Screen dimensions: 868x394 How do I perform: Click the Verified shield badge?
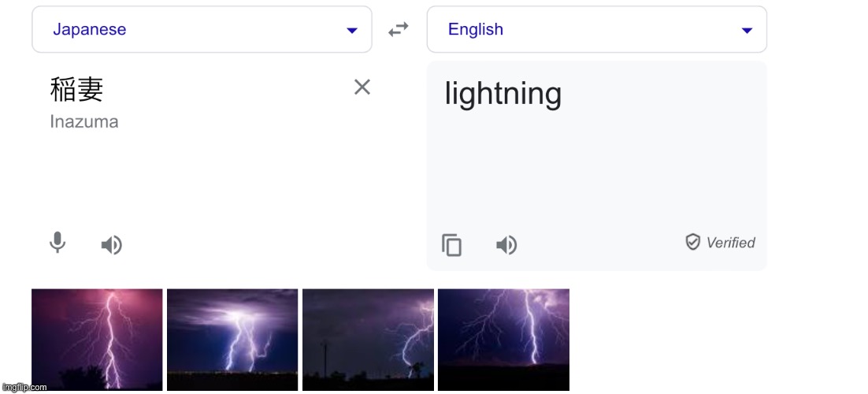[x=692, y=242]
